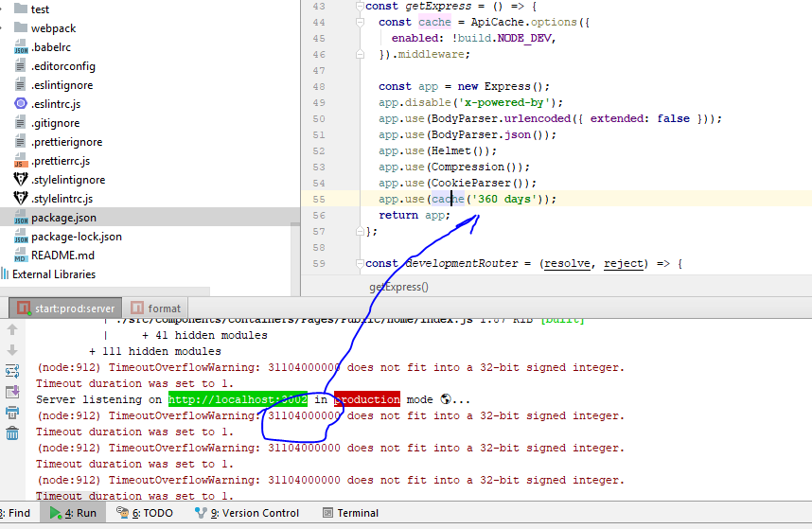The image size is (812, 529).
Task: Select .babelrc in the project tree
Action: coord(51,47)
